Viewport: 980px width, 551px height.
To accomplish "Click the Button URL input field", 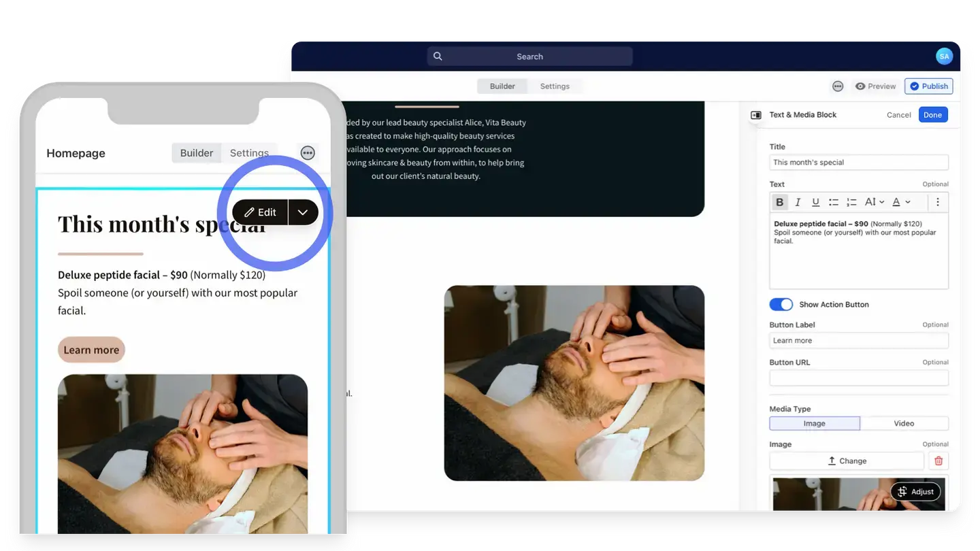I will coord(858,378).
